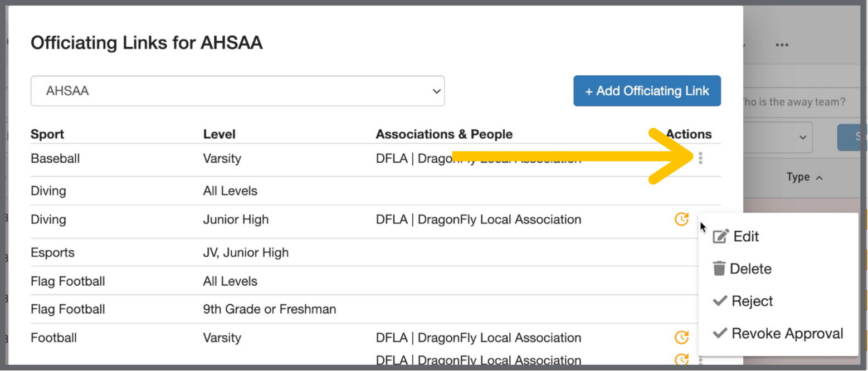The height and width of the screenshot is (371, 868).
Task: Click the bottom-most orange clock icon under Football
Action: pyautogui.click(x=681, y=359)
